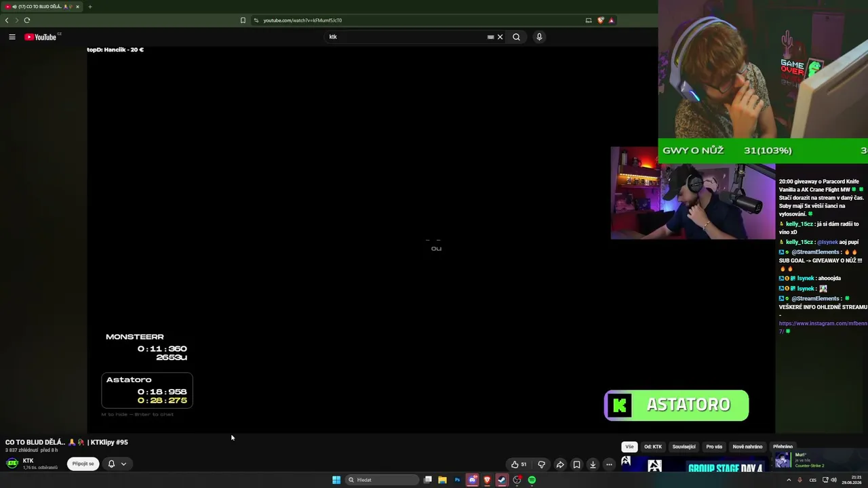Open the round recorder icon with red dot on taskbar
The width and height of the screenshot is (868, 488).
517,480
